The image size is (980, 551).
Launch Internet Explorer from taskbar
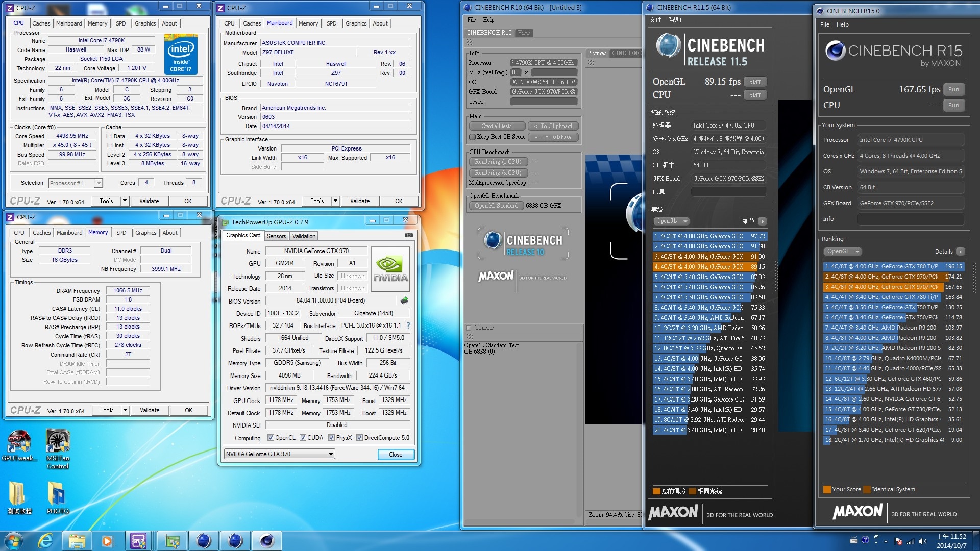click(45, 540)
